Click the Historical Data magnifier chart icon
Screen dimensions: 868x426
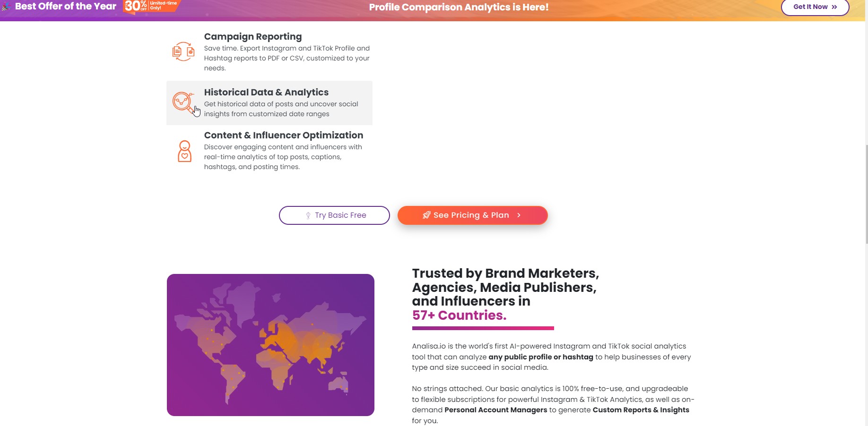183,103
